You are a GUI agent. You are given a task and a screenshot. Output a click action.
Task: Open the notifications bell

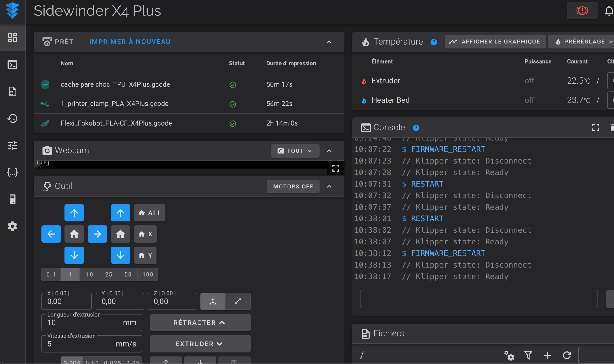609,11
